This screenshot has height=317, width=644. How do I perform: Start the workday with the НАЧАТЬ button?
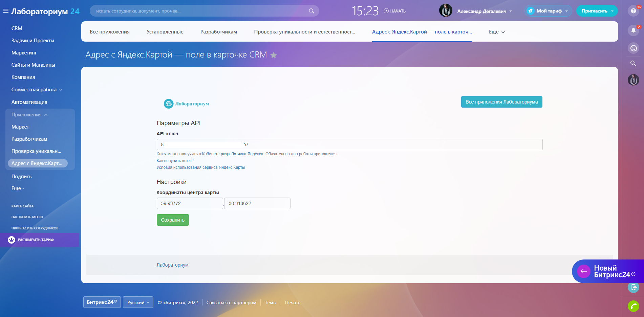pos(395,11)
